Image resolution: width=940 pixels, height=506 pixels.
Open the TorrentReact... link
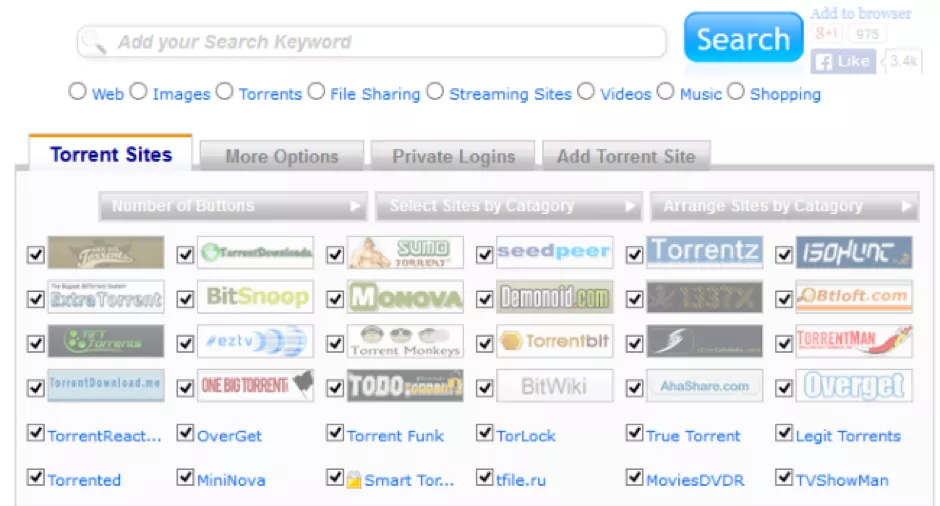(x=104, y=436)
